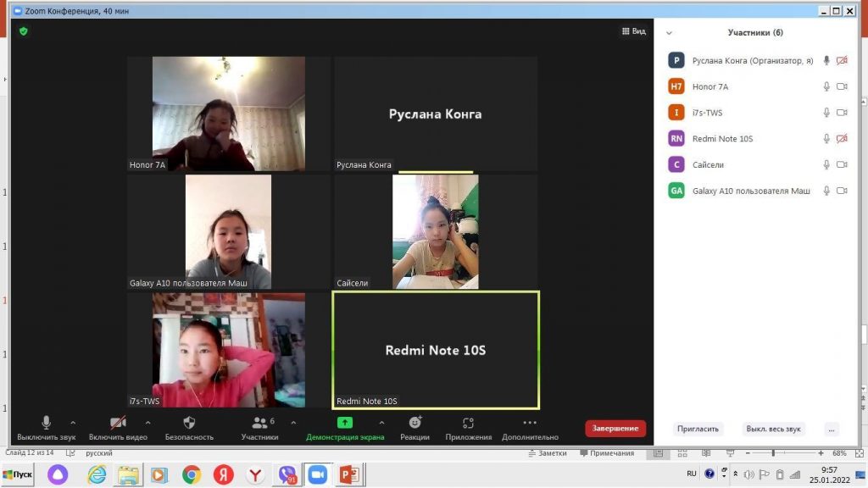Toggle microphone for Honor 7A participant
Image resolution: width=868 pixels, height=488 pixels.
826,86
